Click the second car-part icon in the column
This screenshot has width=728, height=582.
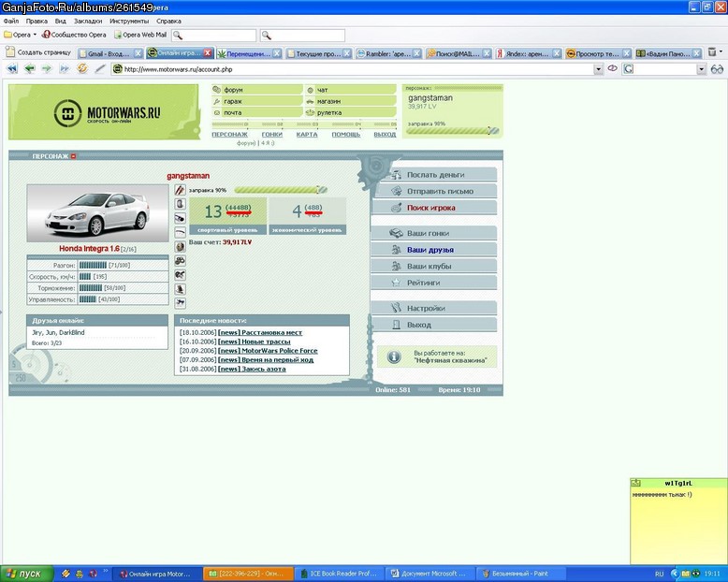click(x=181, y=204)
